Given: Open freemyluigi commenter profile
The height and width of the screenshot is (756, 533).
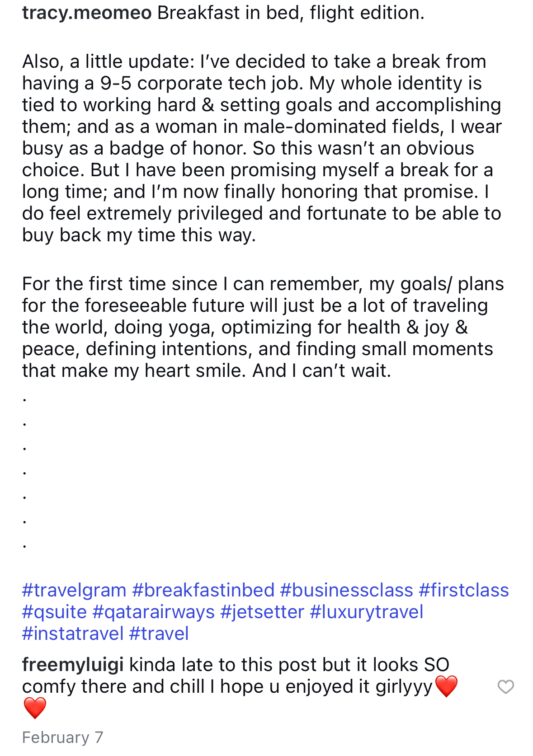Looking at the screenshot, I should [x=73, y=665].
